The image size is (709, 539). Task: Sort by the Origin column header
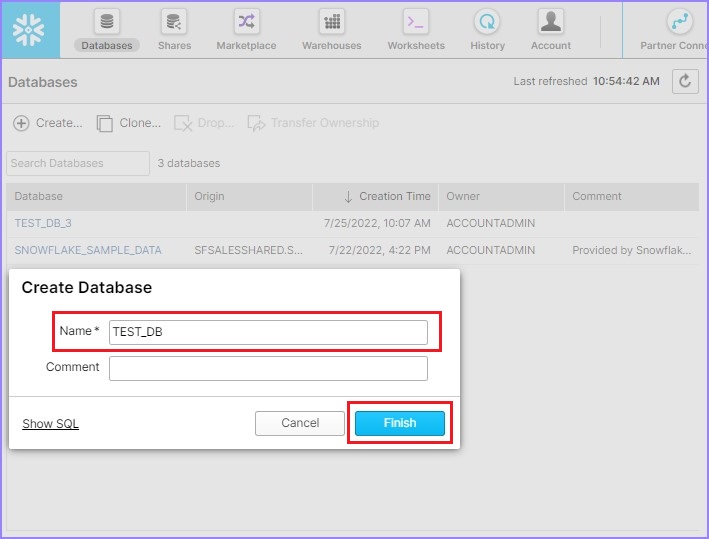click(249, 197)
